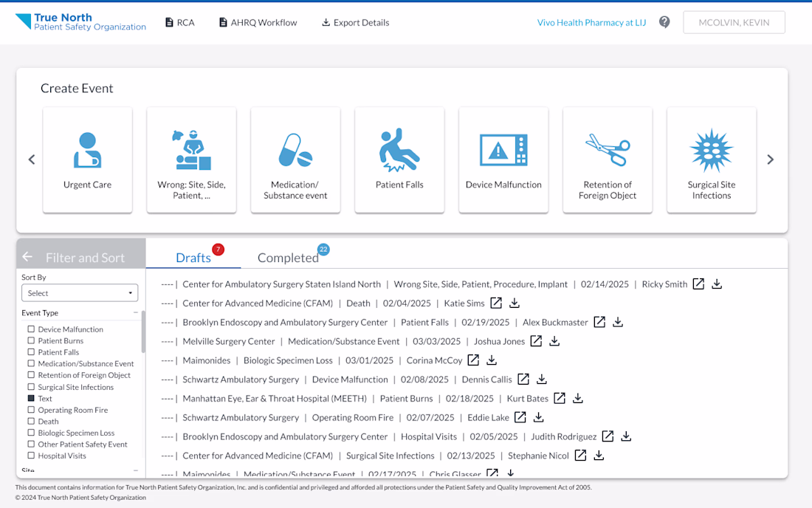Open Kurt Bates draft externally

coord(560,398)
